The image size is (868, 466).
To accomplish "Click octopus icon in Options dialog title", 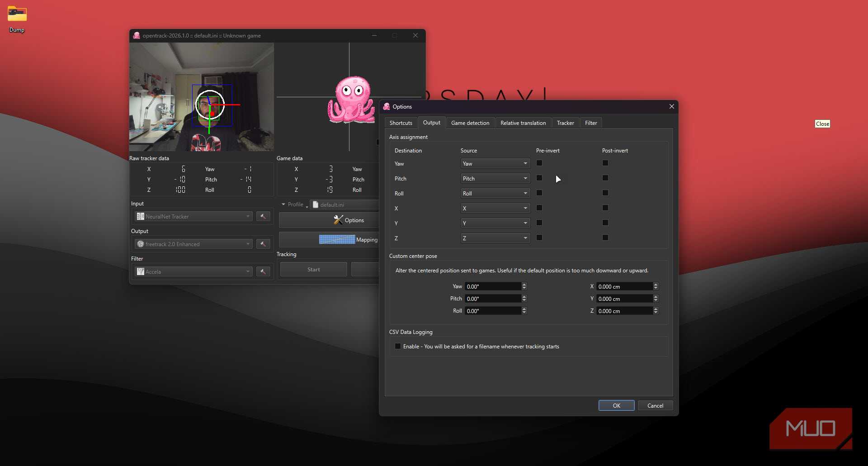I will click(x=387, y=107).
